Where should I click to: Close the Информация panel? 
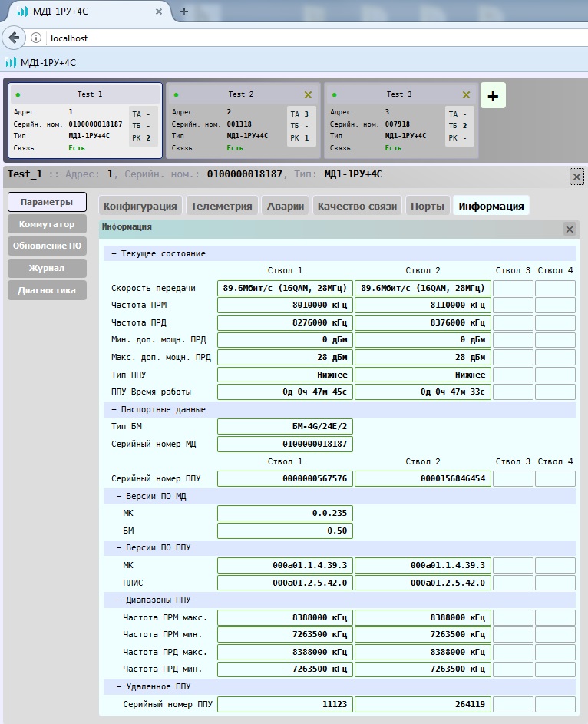coord(570,229)
